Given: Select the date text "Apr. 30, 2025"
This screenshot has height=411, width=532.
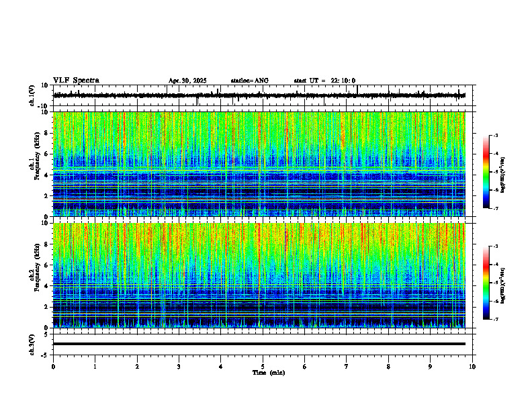Looking at the screenshot, I should [x=187, y=81].
